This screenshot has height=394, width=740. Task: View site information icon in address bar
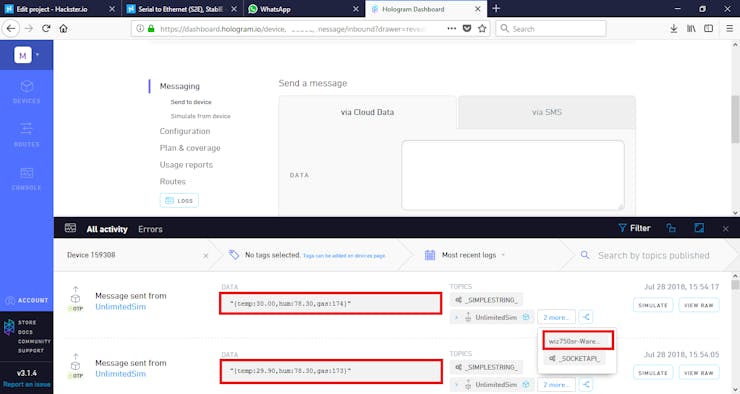[140, 28]
